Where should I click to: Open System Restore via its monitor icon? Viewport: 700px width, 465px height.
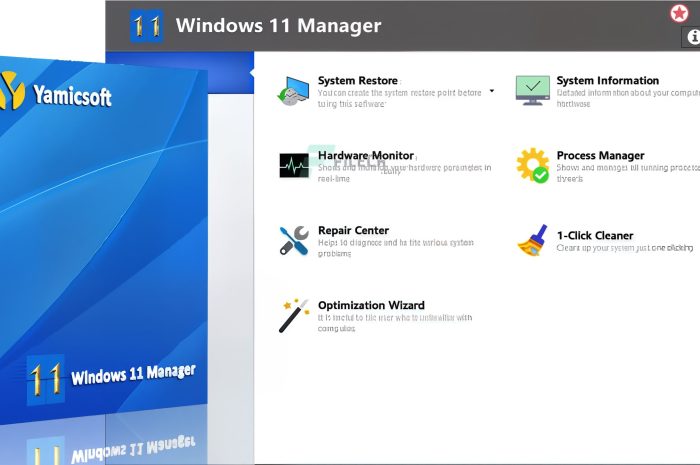click(293, 91)
